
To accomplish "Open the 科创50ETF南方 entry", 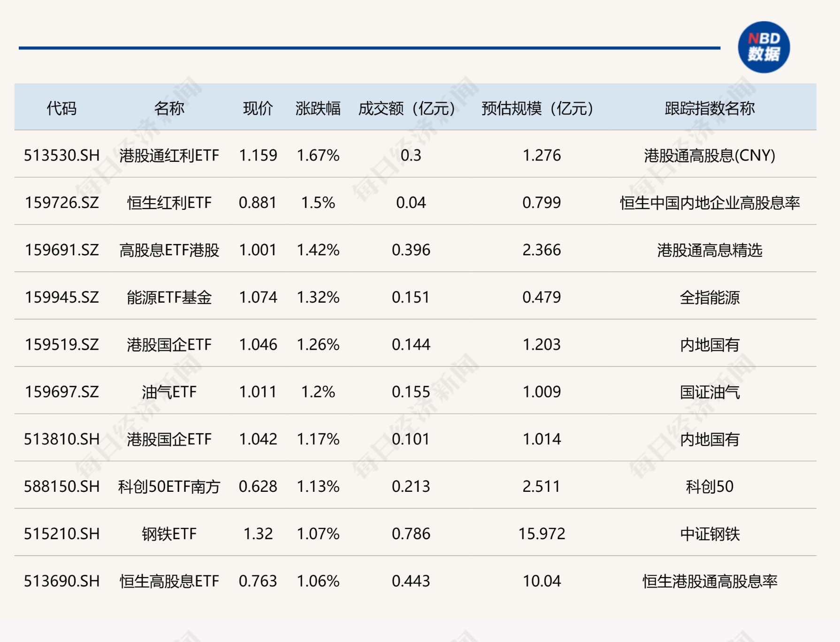I will [x=169, y=487].
